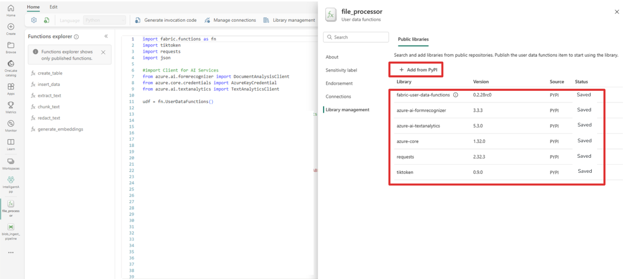Click version 0.2.28rc0 cell
Image resolution: width=644 pixels, height=279 pixels.
coord(482,95)
